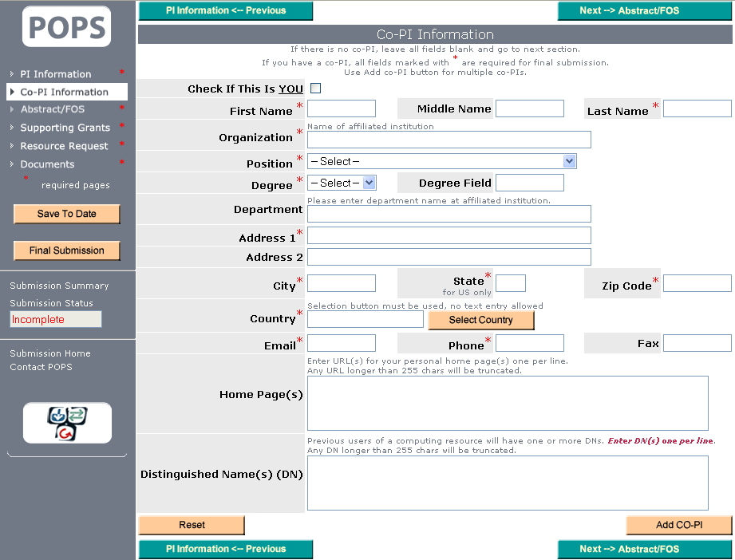Check the 'This Is YOU' checkbox

(315, 89)
